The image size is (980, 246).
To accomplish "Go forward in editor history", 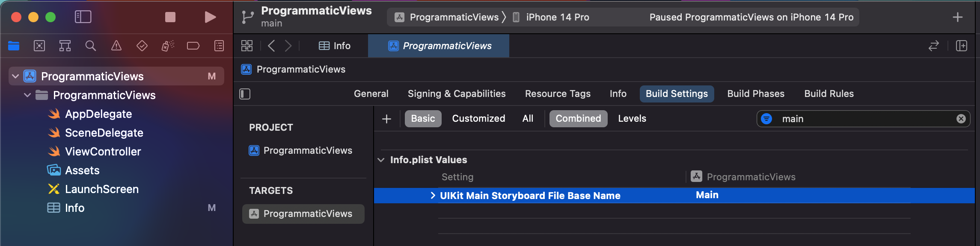I will [288, 46].
